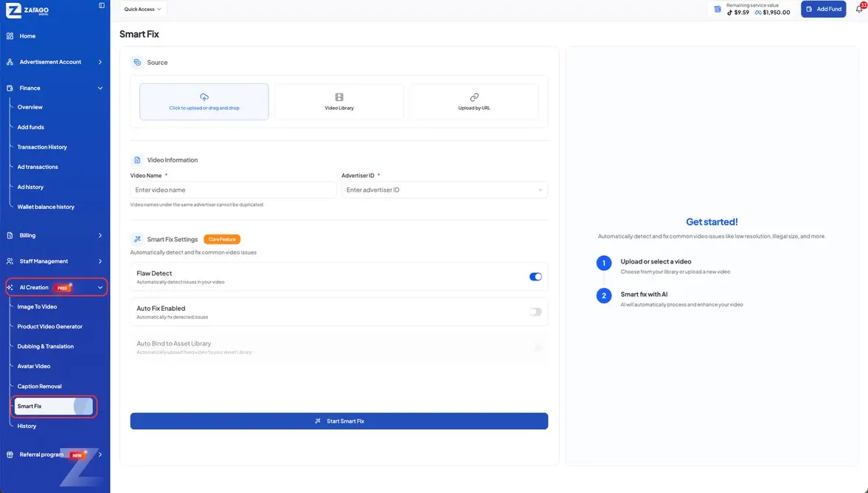The height and width of the screenshot is (493, 868).
Task: Choose the Upload by URL option
Action: pyautogui.click(x=474, y=102)
